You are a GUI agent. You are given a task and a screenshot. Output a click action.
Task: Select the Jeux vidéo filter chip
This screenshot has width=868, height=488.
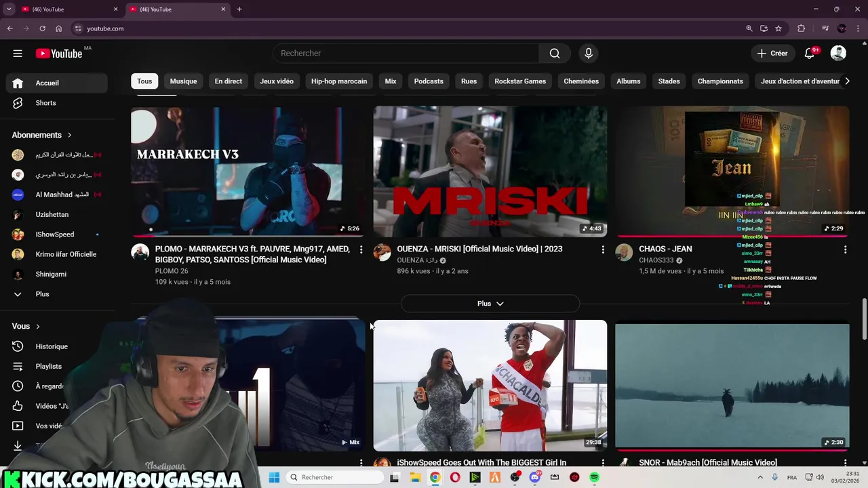click(x=277, y=81)
